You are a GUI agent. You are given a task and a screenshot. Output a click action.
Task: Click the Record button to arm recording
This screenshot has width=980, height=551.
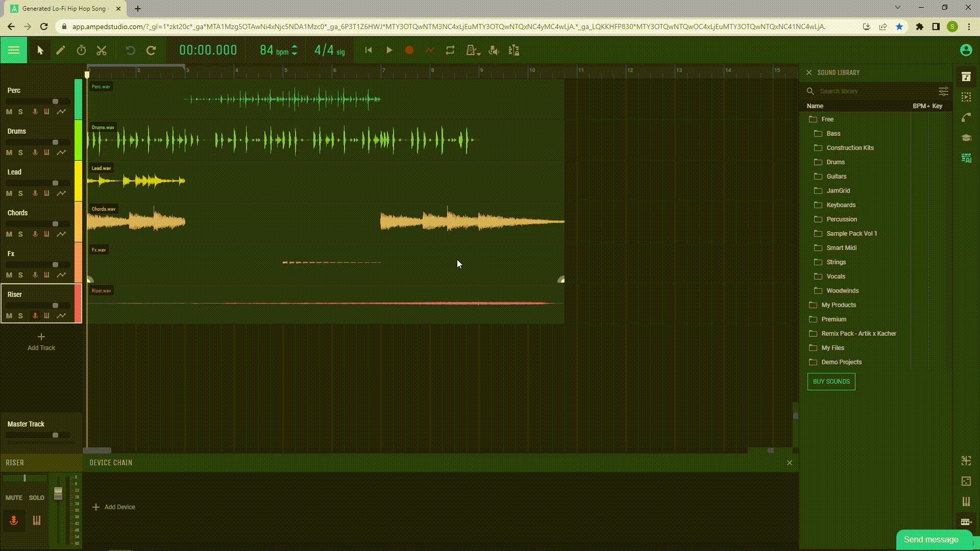[409, 51]
